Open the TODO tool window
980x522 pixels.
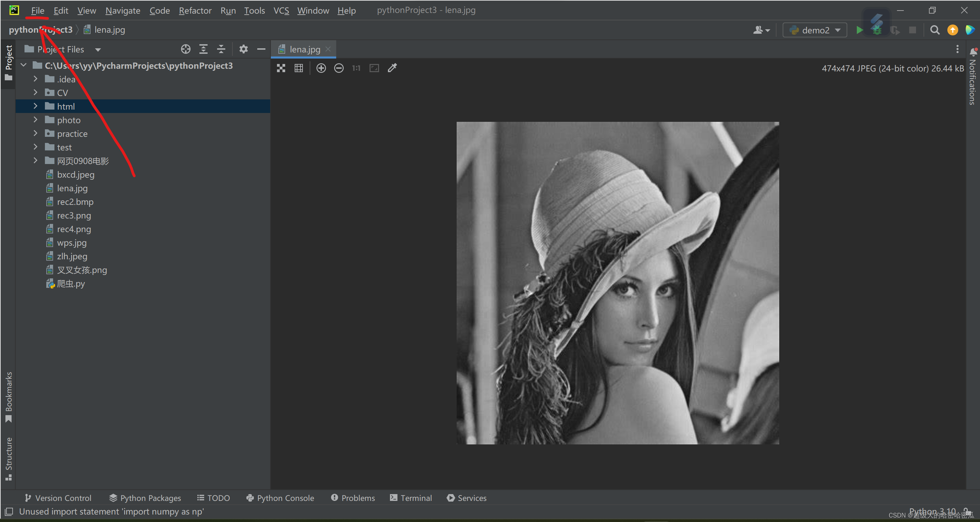(x=213, y=497)
